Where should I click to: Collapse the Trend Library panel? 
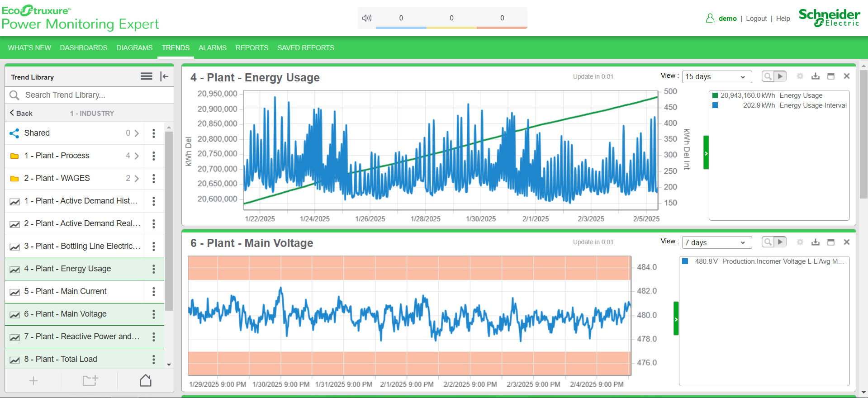point(164,76)
